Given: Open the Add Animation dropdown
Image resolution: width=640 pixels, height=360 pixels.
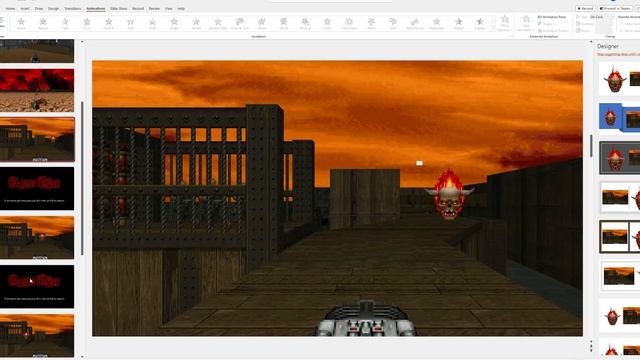Looking at the screenshot, I should coord(526,23).
